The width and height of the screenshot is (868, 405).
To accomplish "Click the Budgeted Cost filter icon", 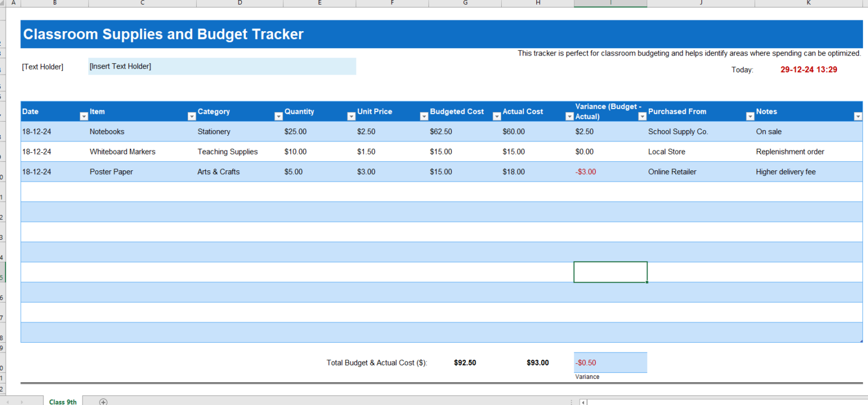I will (x=497, y=116).
